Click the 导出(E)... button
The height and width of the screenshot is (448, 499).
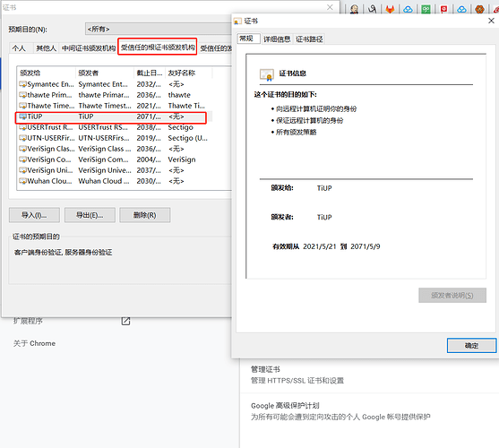(x=90, y=215)
